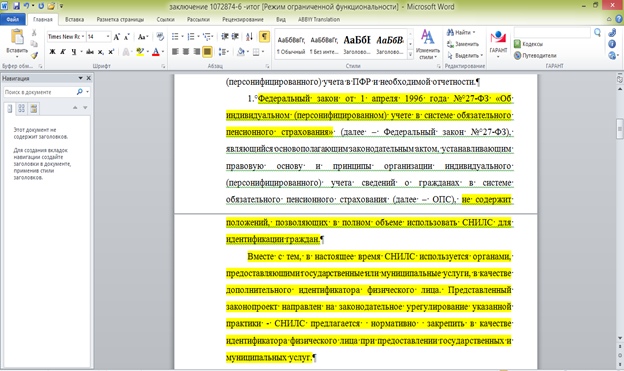This screenshot has width=624, height=371.
Task: Open the bullets list dropdown
Action: [182, 37]
